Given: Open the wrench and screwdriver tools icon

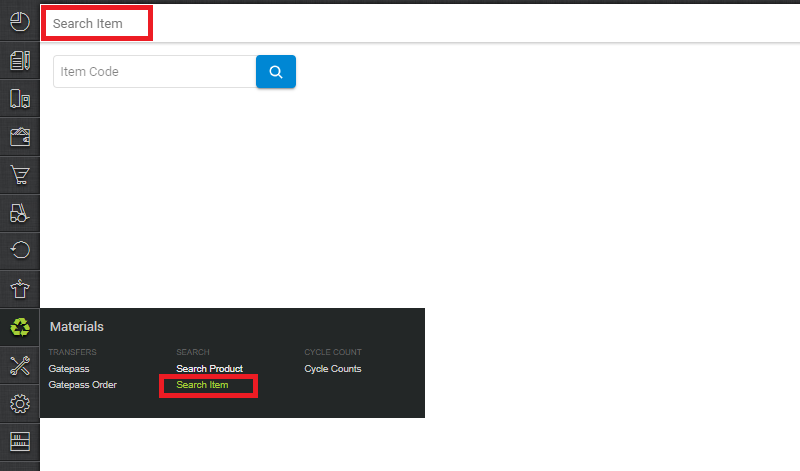Looking at the screenshot, I should click(20, 365).
